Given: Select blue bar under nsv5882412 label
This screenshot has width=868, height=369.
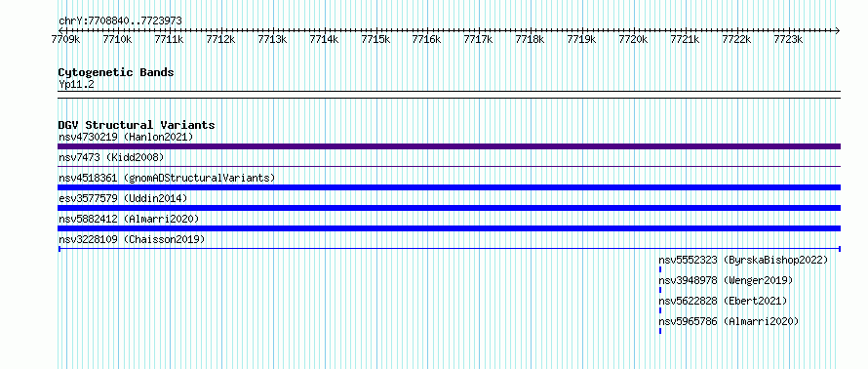Looking at the screenshot, I should coord(449,228).
